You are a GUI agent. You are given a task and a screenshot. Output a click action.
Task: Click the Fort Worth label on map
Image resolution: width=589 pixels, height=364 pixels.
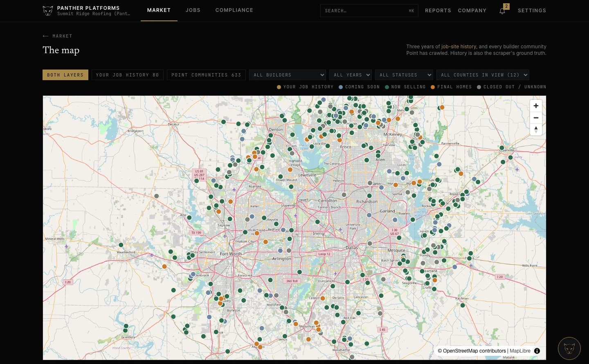point(231,254)
